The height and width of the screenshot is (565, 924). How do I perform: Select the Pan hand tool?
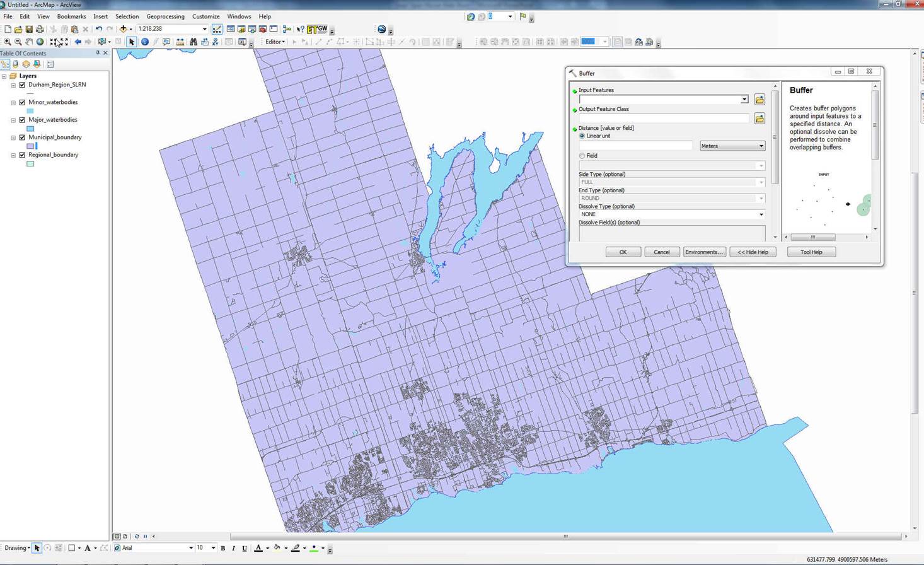pos(29,42)
